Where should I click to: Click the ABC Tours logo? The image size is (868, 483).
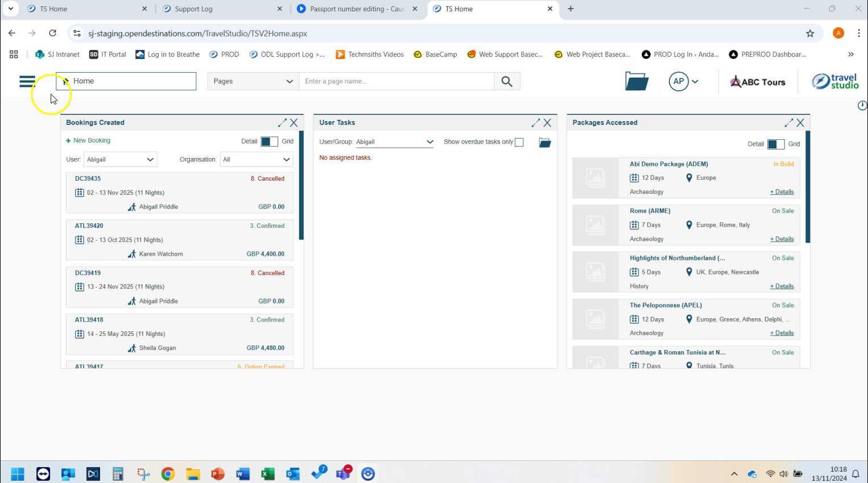click(758, 82)
